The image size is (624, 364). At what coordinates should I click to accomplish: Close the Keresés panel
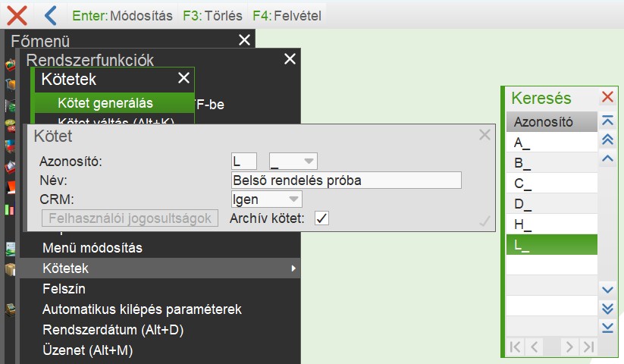[607, 97]
